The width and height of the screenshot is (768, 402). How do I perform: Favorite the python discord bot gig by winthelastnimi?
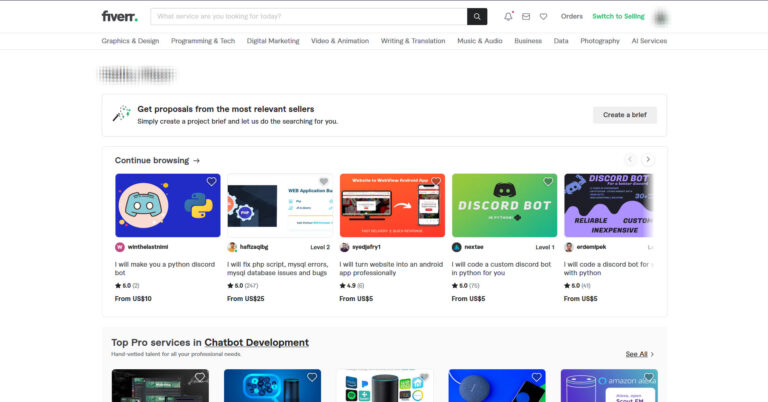coord(212,182)
